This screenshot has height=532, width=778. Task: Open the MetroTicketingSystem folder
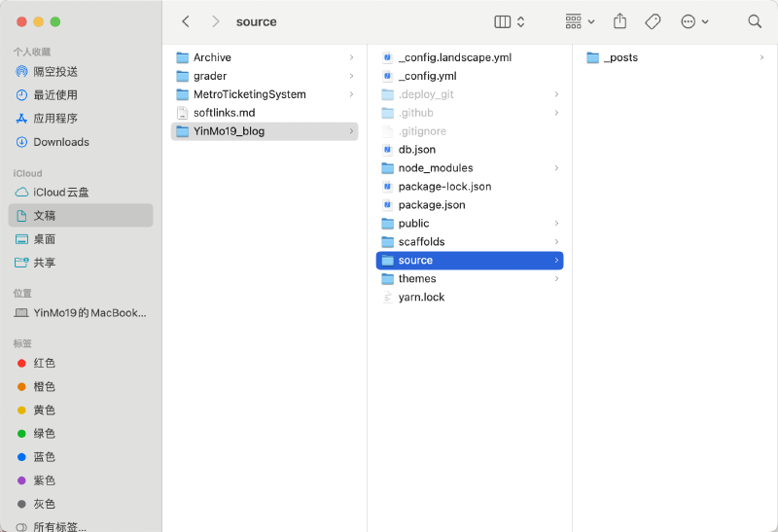tap(249, 94)
